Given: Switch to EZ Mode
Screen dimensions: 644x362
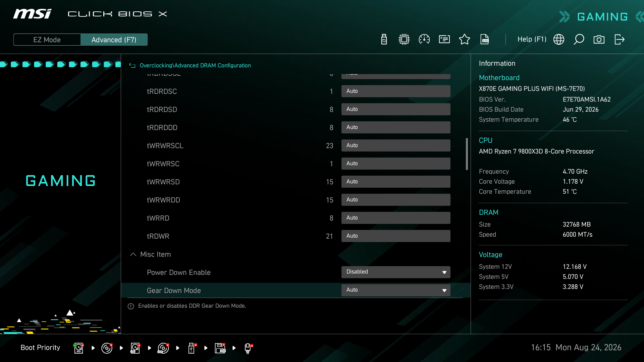Looking at the screenshot, I should (x=47, y=40).
